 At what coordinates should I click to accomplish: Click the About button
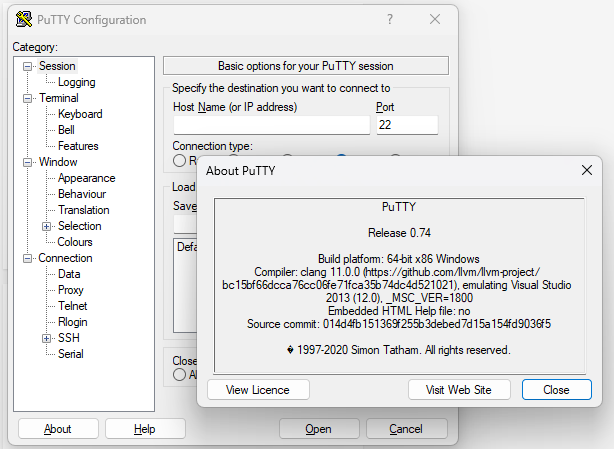(x=58, y=429)
